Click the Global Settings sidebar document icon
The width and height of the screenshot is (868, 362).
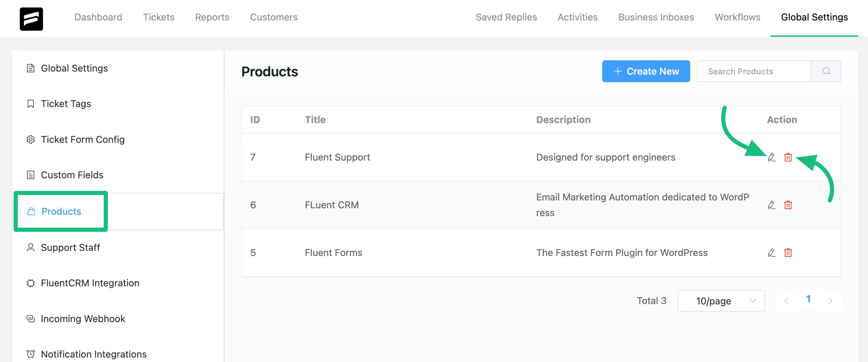tap(31, 68)
